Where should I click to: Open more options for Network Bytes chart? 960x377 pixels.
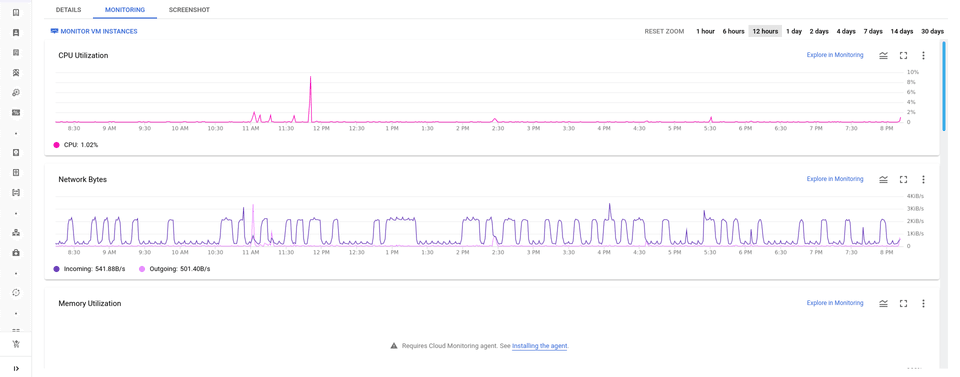click(923, 179)
